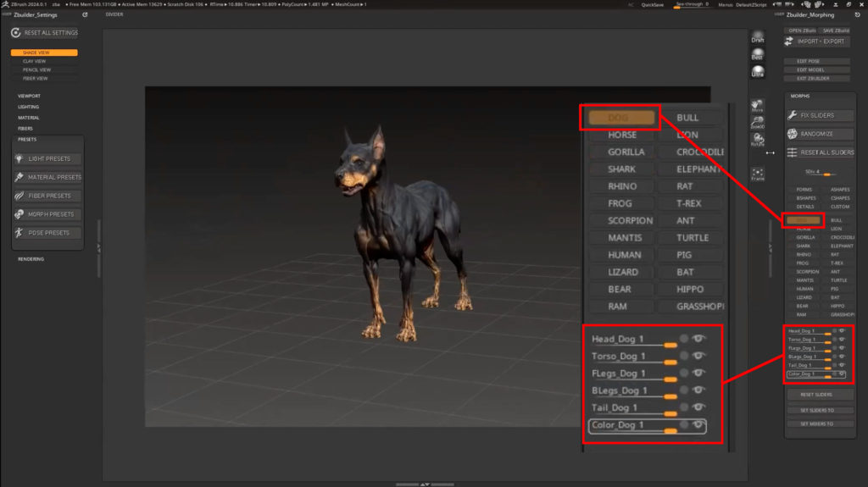Viewport: 868px width, 487px height.
Task: Switch to Clay View mode
Action: 36,61
